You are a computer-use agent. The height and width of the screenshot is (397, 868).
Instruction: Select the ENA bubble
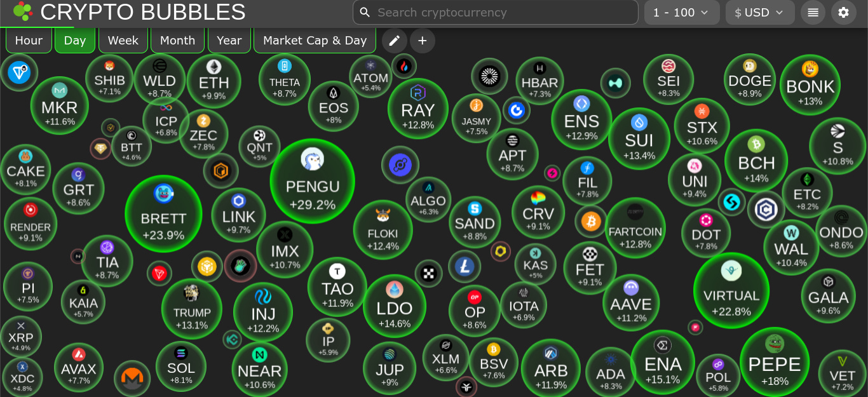[x=663, y=362]
